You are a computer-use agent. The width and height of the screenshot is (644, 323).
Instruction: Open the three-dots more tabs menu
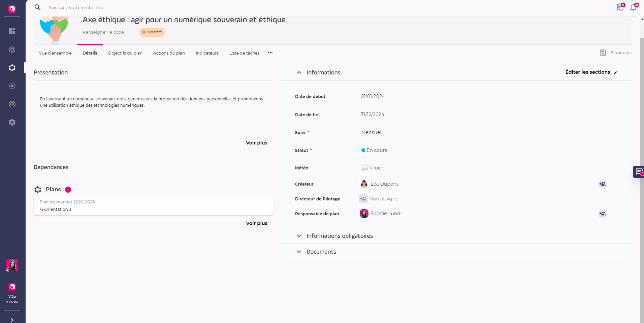(270, 53)
